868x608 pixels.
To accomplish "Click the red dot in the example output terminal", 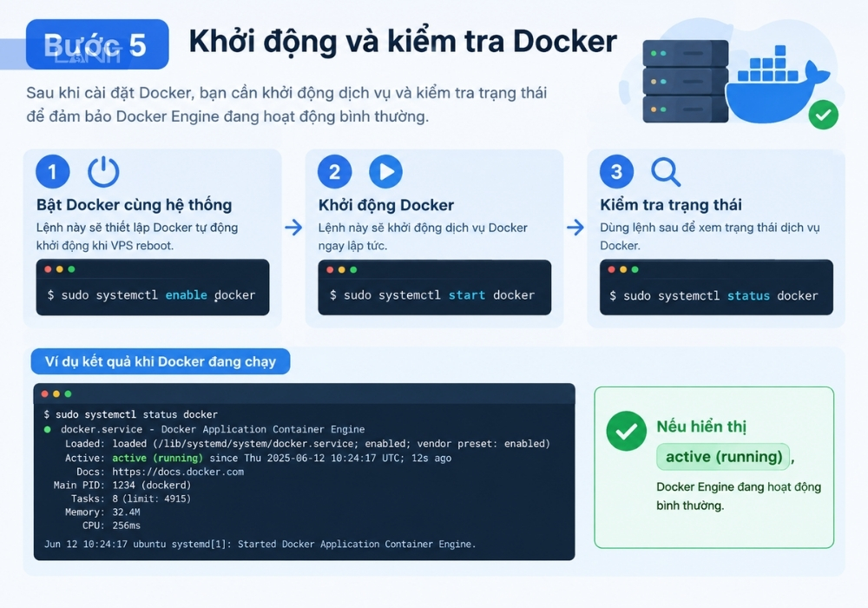I will (x=45, y=393).
